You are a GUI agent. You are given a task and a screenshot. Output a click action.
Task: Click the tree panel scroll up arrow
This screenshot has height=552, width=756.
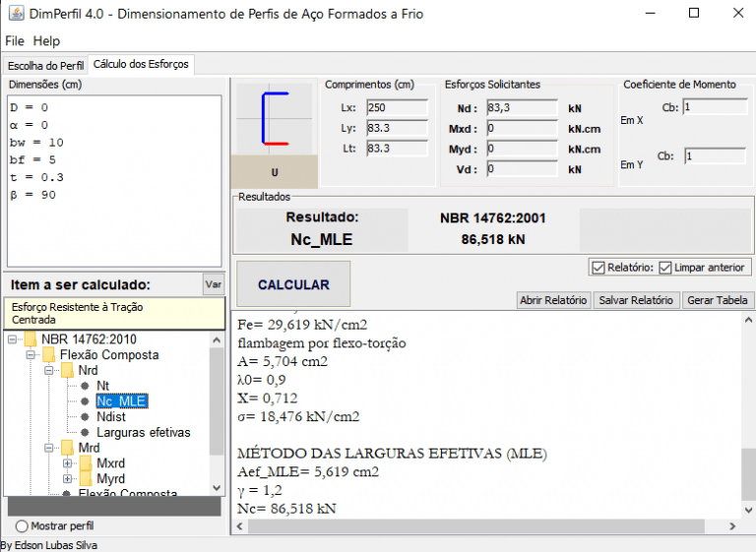pos(217,340)
